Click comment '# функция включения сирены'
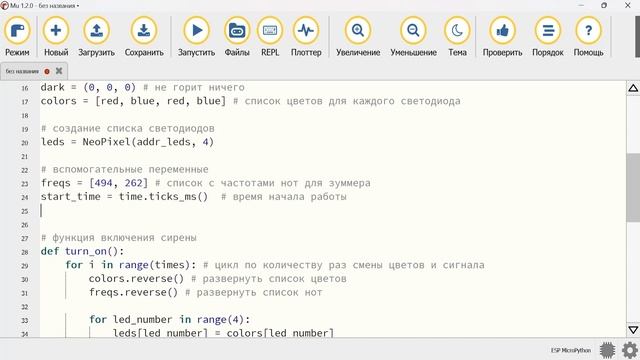 point(118,238)
